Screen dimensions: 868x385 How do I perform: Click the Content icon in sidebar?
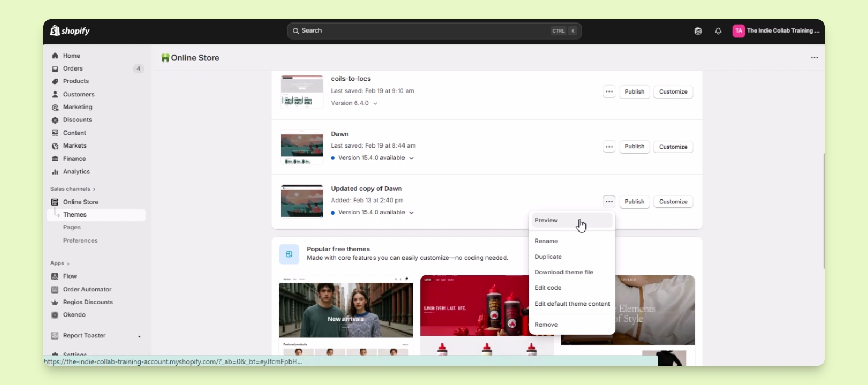55,133
